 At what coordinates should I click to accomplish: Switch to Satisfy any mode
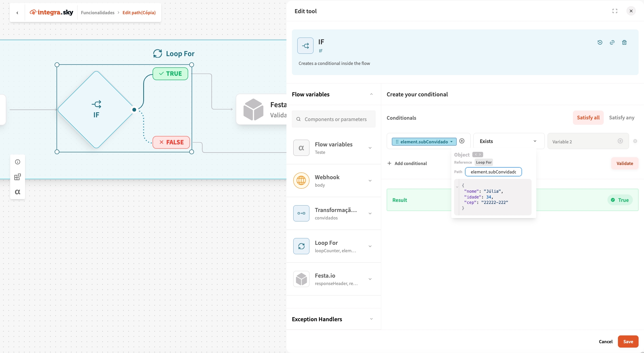621,118
